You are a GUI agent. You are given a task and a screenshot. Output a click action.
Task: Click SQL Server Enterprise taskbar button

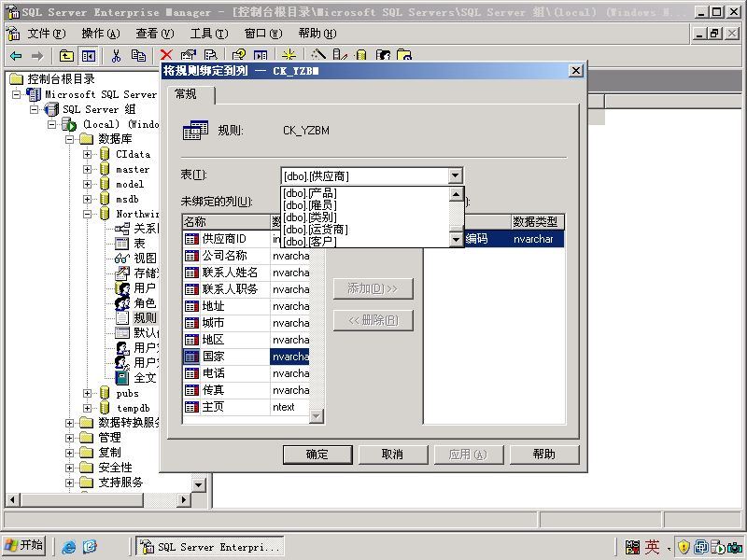[x=210, y=547]
